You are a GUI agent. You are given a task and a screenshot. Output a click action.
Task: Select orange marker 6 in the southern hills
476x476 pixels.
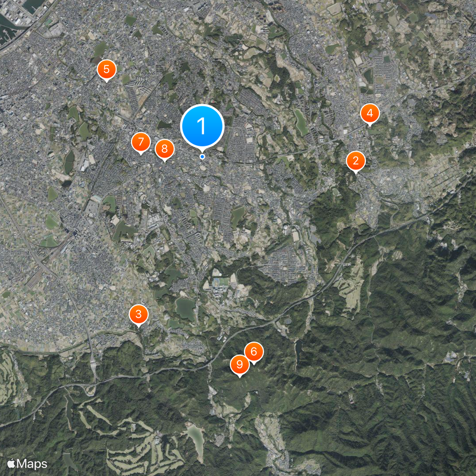(253, 352)
